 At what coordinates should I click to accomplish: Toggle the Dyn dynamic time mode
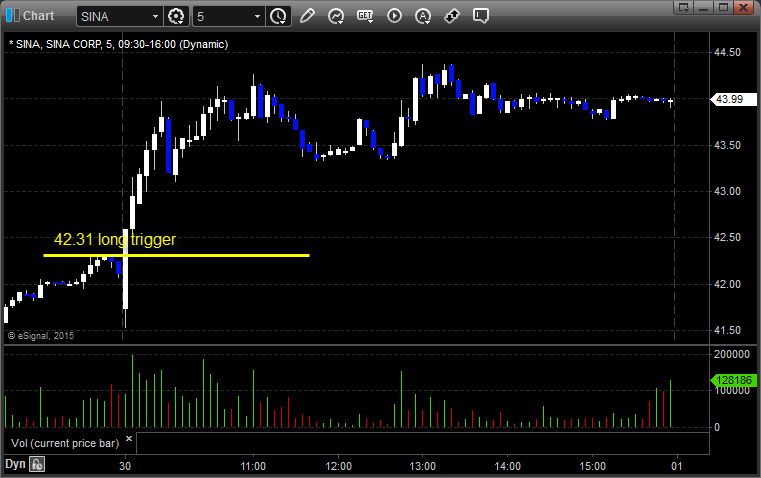15,464
